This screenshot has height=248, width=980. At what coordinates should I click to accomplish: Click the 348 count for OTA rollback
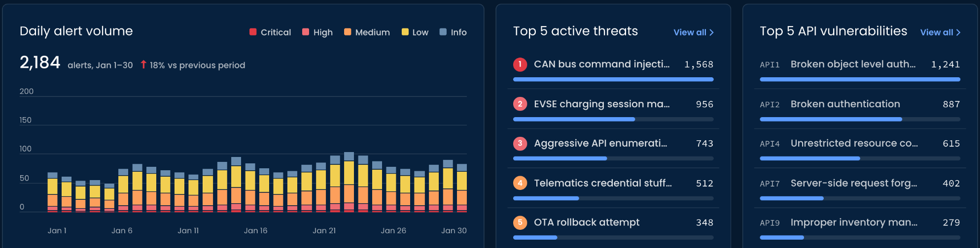[704, 223]
